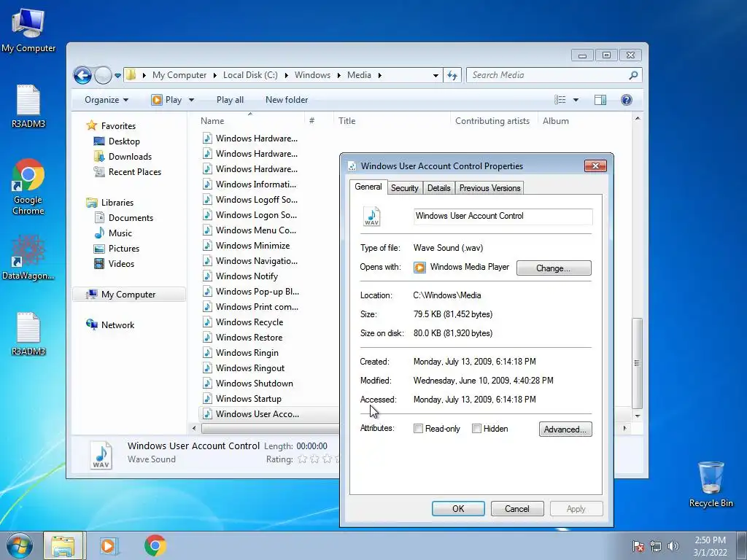Expand the Play dropdown arrow

point(192,100)
